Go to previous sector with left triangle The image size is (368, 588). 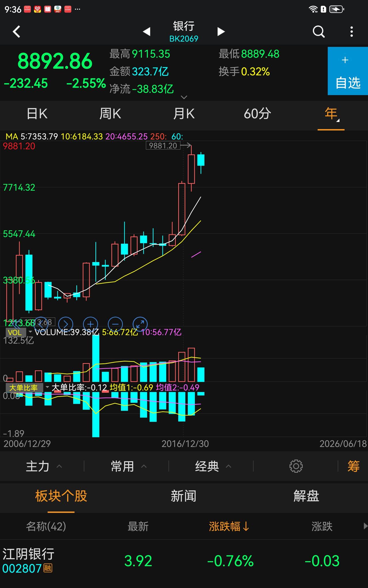[147, 31]
